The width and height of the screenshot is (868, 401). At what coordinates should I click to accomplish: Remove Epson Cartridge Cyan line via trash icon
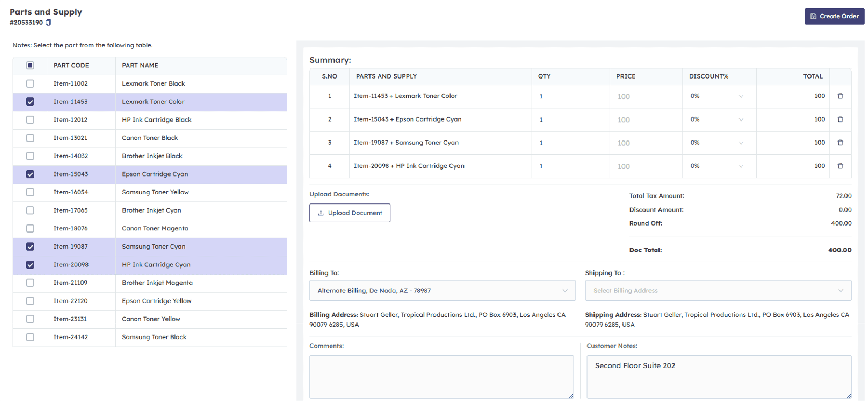840,120
